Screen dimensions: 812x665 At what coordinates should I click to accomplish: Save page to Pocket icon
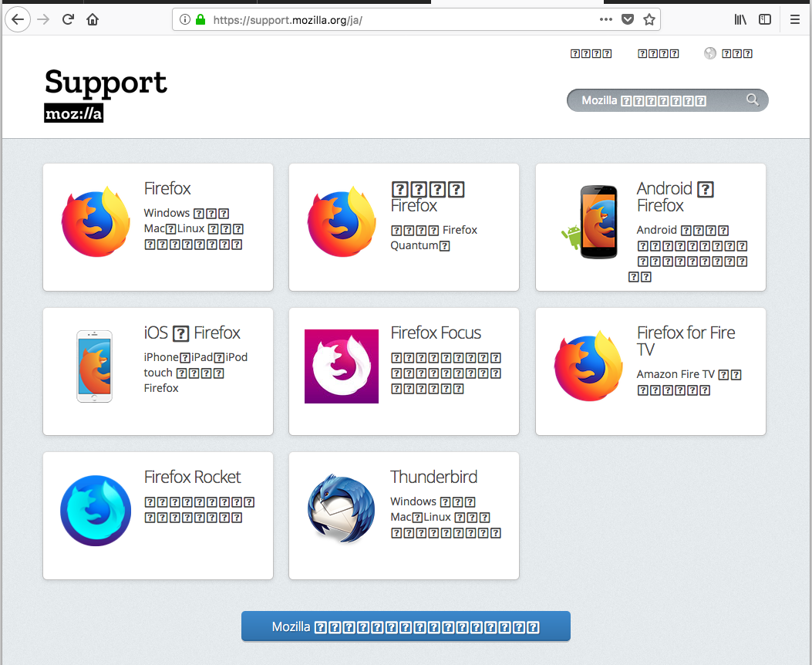coord(628,19)
